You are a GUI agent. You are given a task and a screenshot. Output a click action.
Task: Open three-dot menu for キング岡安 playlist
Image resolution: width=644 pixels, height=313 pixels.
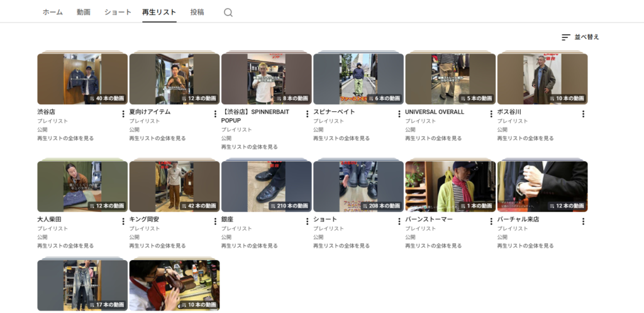pos(215,221)
